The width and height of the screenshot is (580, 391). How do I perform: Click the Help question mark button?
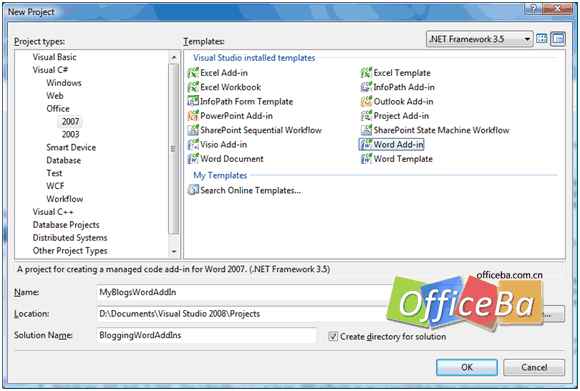point(533,9)
